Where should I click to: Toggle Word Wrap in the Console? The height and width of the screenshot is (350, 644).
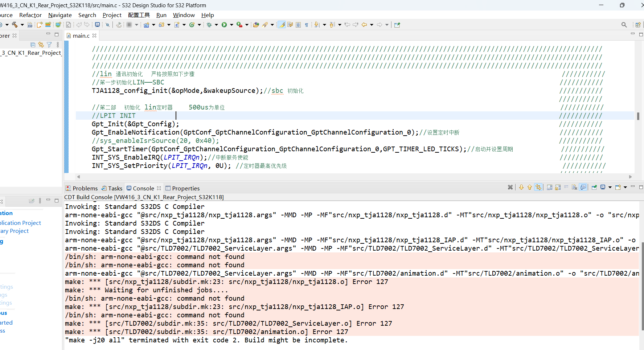point(566,187)
